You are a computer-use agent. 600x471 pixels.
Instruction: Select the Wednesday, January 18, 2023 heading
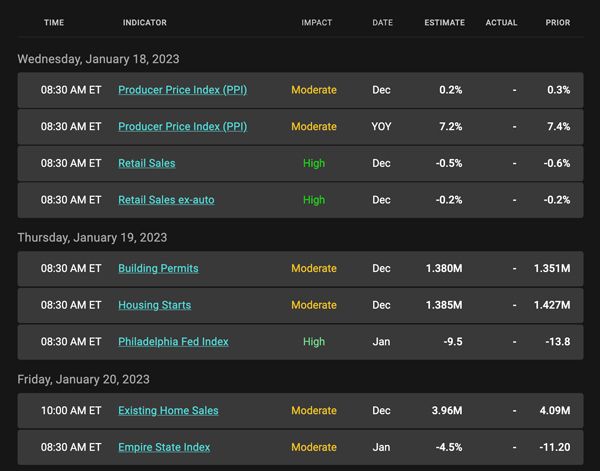pyautogui.click(x=98, y=59)
